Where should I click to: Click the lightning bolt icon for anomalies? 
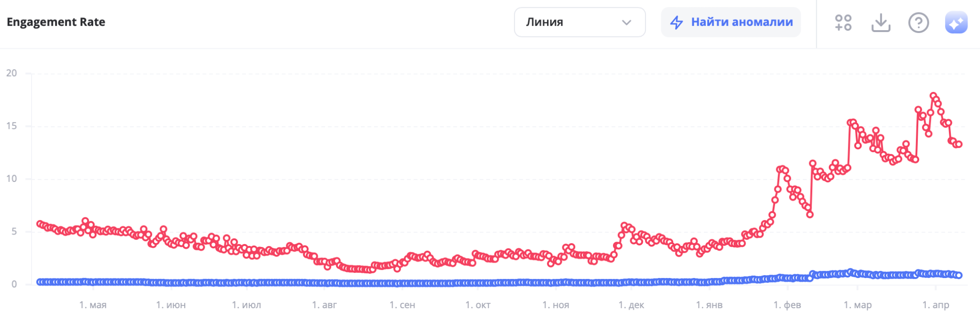point(676,22)
